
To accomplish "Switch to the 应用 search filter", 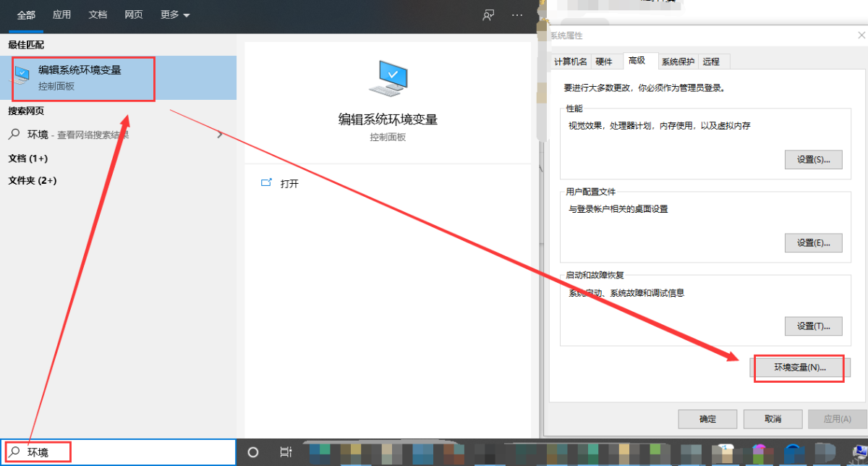I will 62,14.
